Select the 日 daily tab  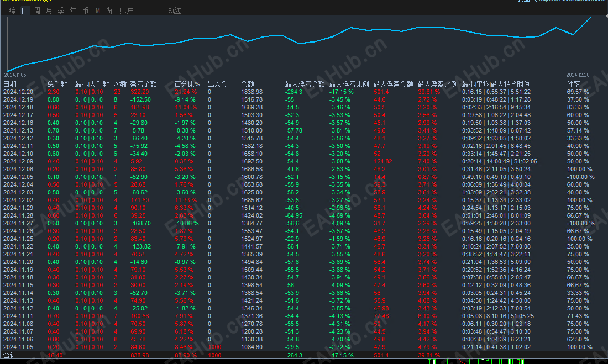[x=24, y=10]
